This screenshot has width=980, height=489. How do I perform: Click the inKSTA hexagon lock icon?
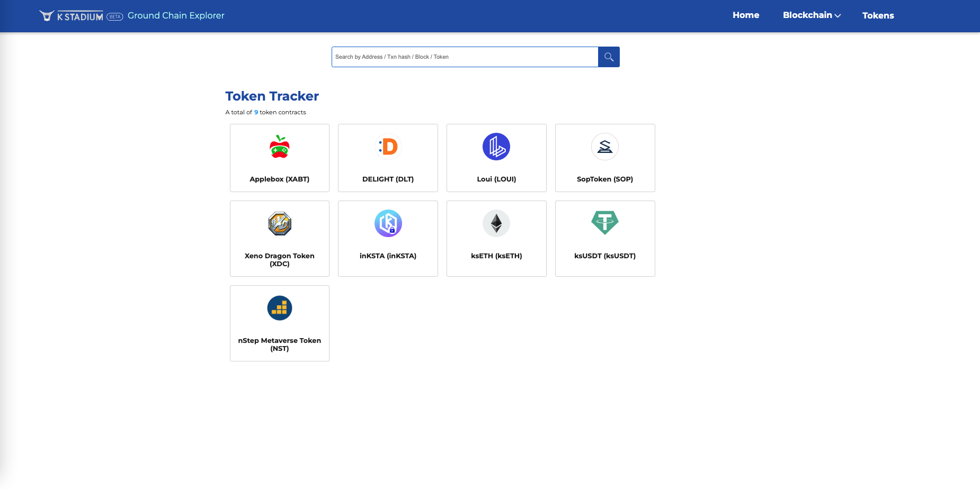coord(388,223)
